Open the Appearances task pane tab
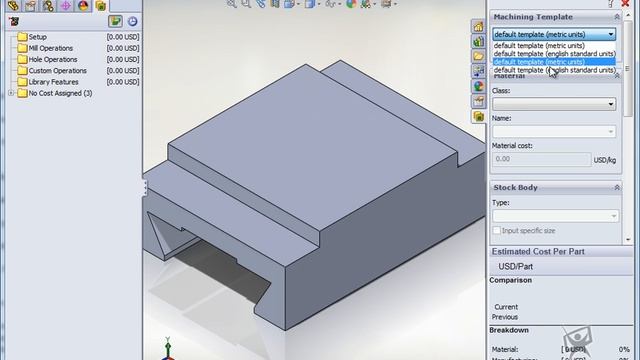Image resolution: width=640 pixels, height=360 pixels. 478,86
